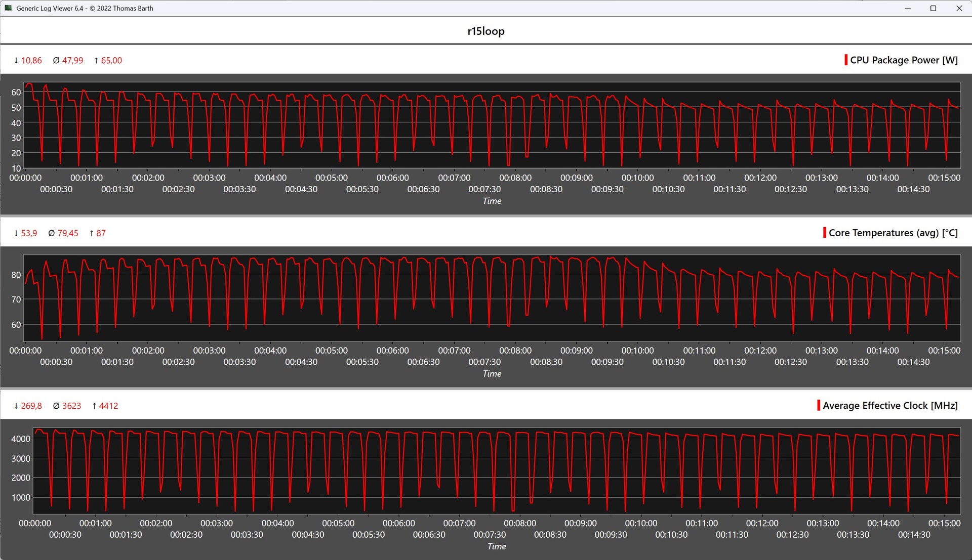
Task: Click average temperature value 79,45
Action: click(67, 233)
